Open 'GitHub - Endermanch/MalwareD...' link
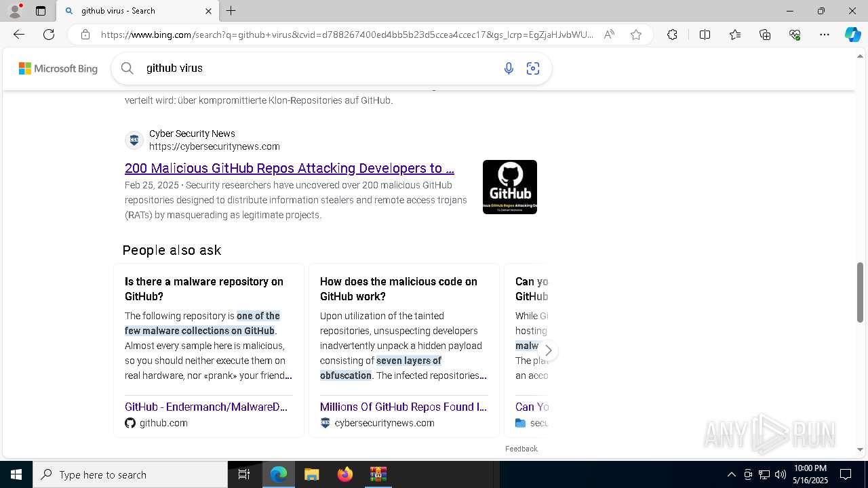868x488 pixels. [x=206, y=407]
